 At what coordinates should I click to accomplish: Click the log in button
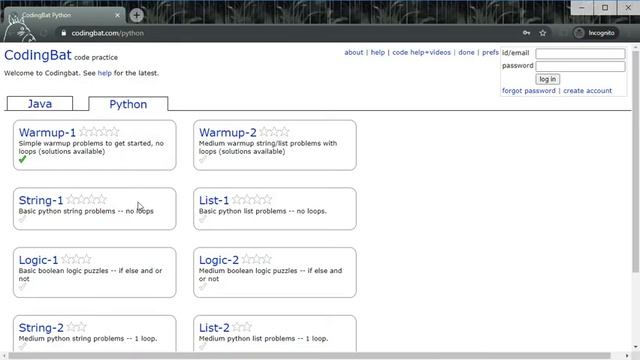coord(547,79)
